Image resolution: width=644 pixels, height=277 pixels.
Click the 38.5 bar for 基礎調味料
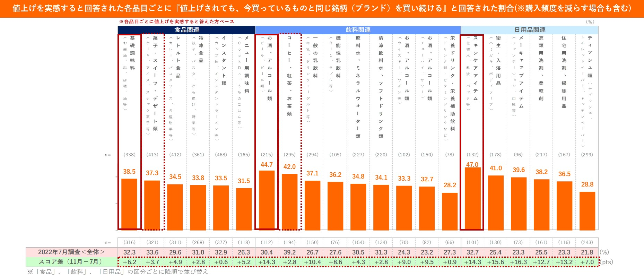pos(129,204)
